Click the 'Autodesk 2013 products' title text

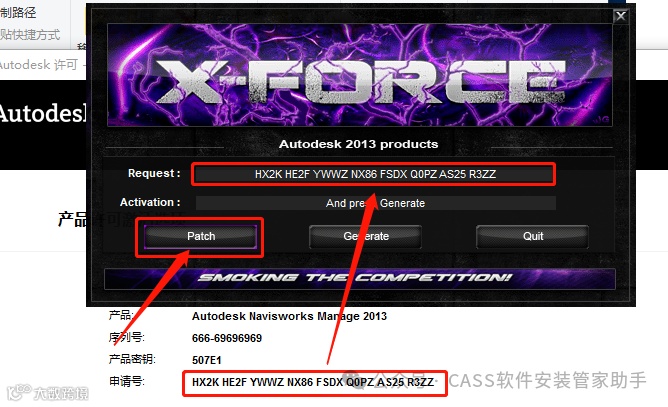tap(359, 144)
